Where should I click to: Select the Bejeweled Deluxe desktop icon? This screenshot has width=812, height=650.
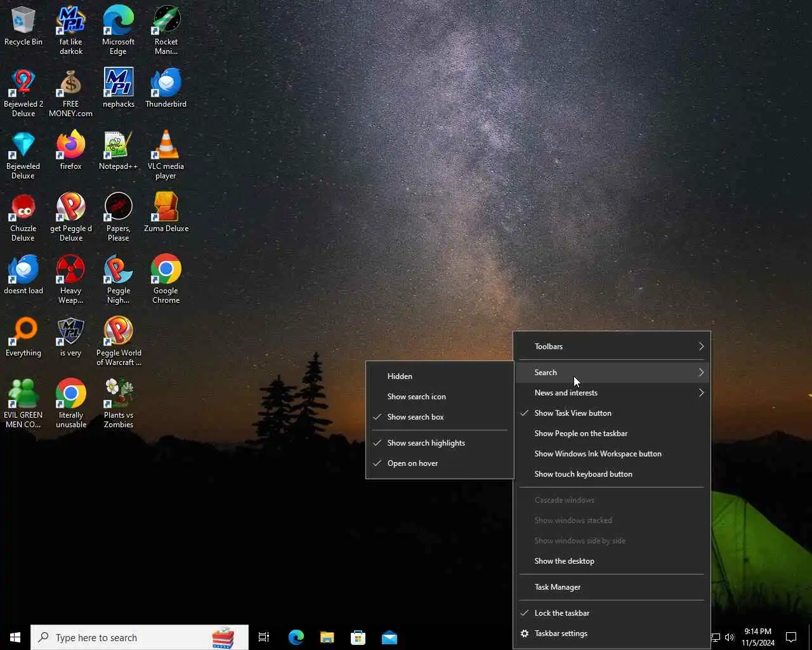[x=23, y=155]
